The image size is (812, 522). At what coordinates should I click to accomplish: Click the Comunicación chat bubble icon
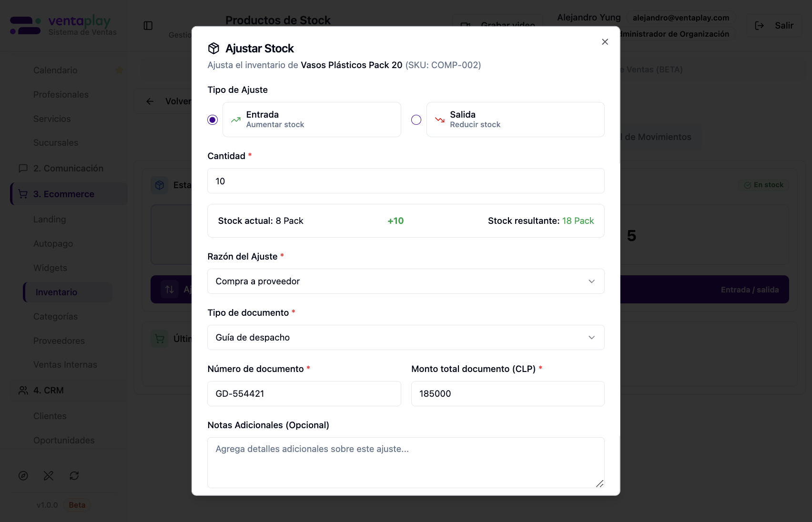tap(23, 169)
